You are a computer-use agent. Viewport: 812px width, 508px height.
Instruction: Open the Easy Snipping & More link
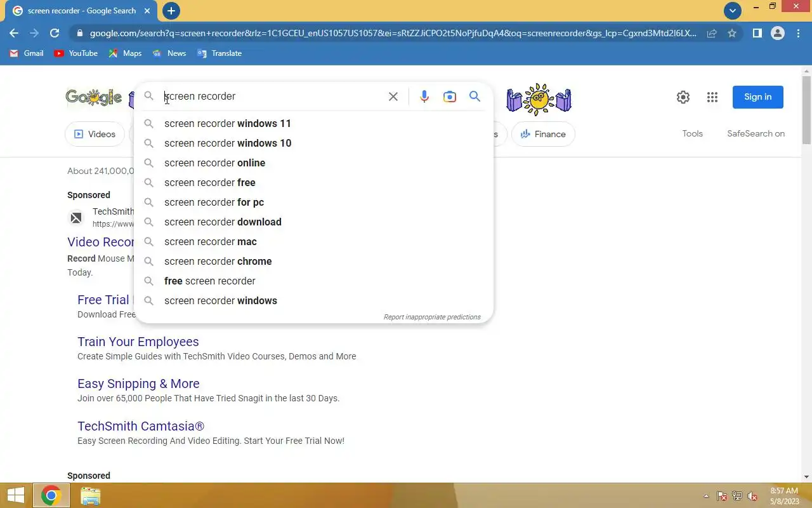[138, 384]
